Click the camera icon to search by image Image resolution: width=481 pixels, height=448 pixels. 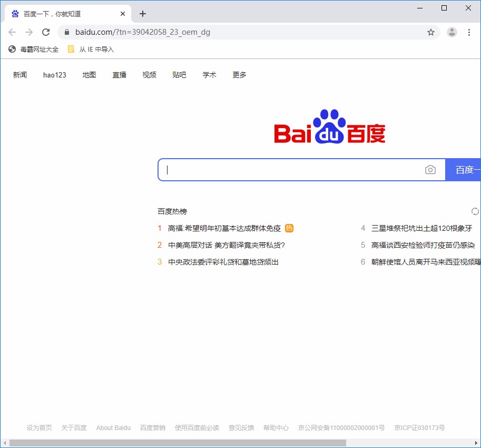[430, 169]
